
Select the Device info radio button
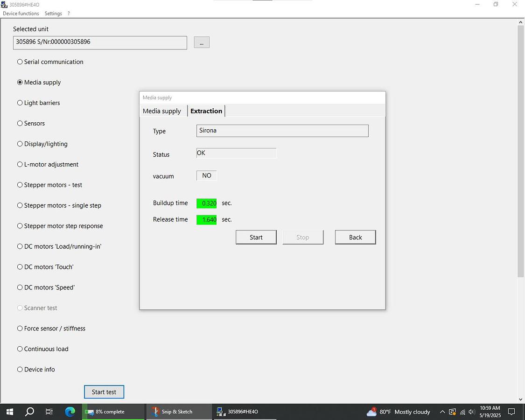point(20,369)
